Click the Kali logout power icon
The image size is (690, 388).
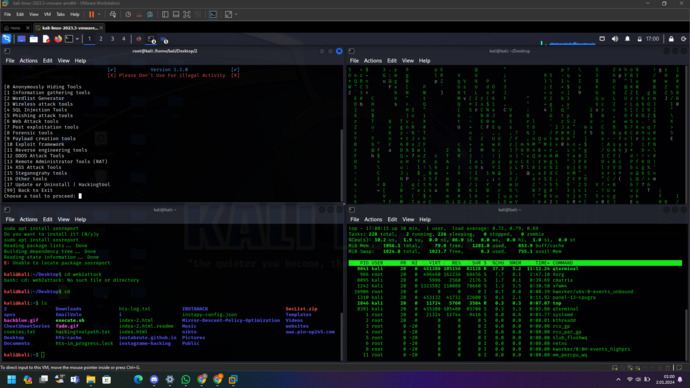pyautogui.click(x=683, y=39)
